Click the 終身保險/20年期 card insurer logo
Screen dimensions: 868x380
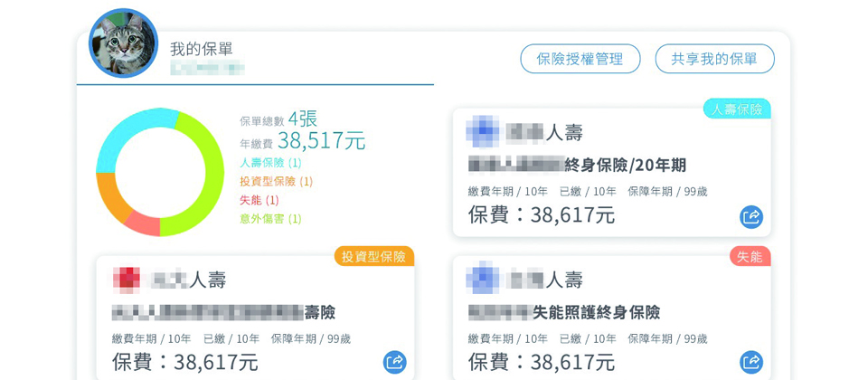coord(482,132)
